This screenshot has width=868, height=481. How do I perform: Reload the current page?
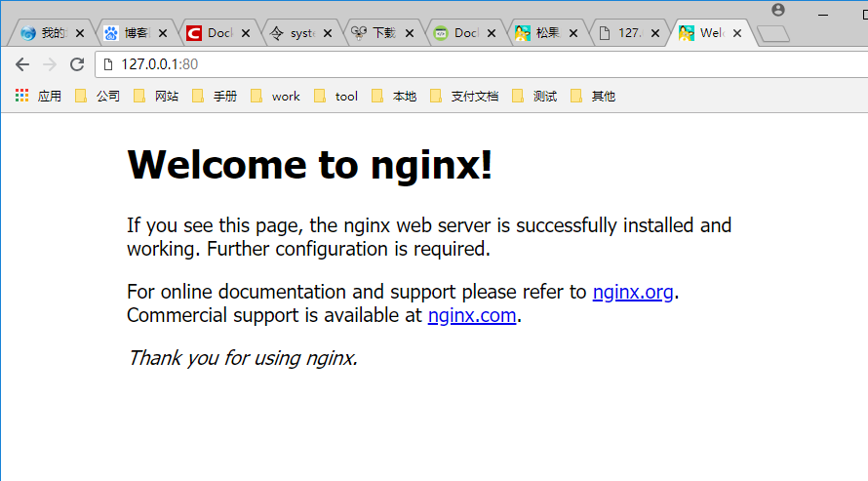77,64
